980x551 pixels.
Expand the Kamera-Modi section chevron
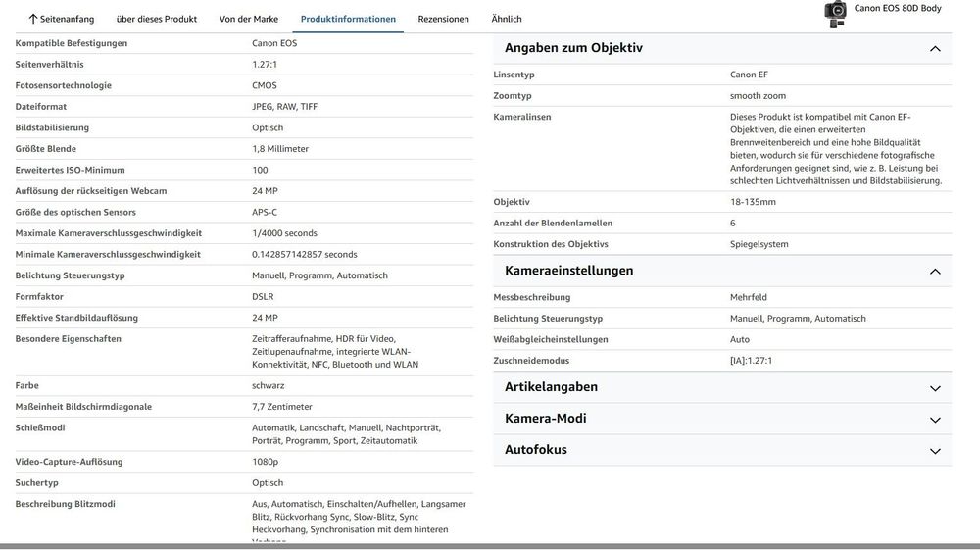(x=935, y=420)
